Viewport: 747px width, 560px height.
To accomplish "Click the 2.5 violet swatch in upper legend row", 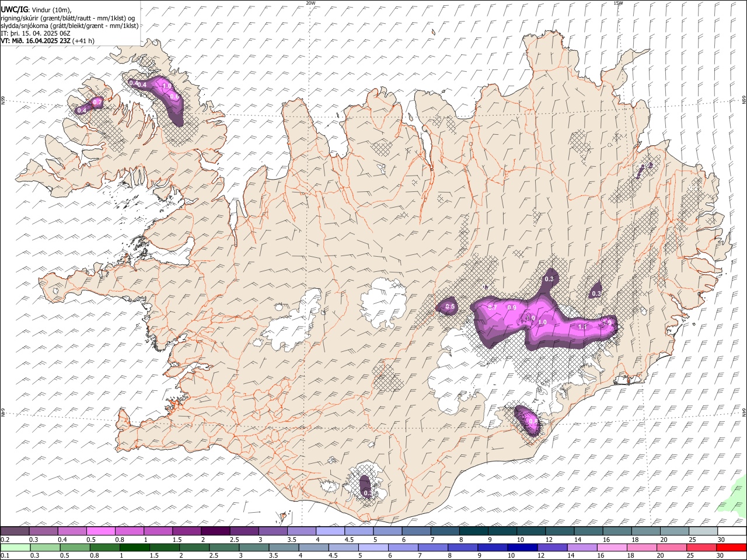I will [x=244, y=531].
